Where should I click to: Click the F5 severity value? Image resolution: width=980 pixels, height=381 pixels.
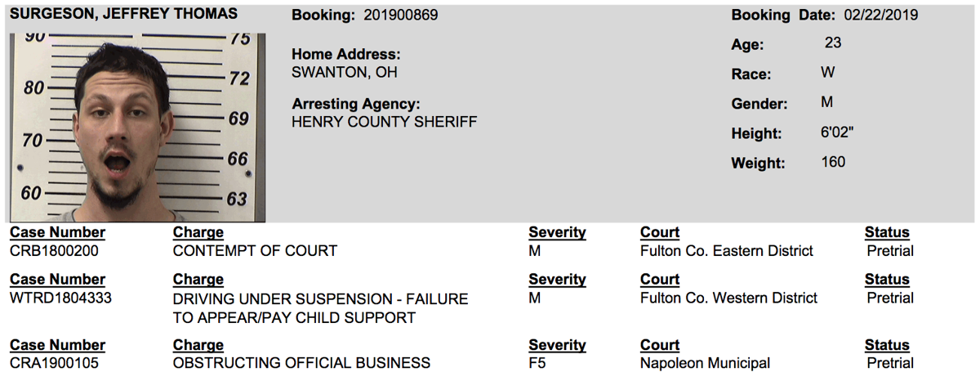tap(537, 363)
